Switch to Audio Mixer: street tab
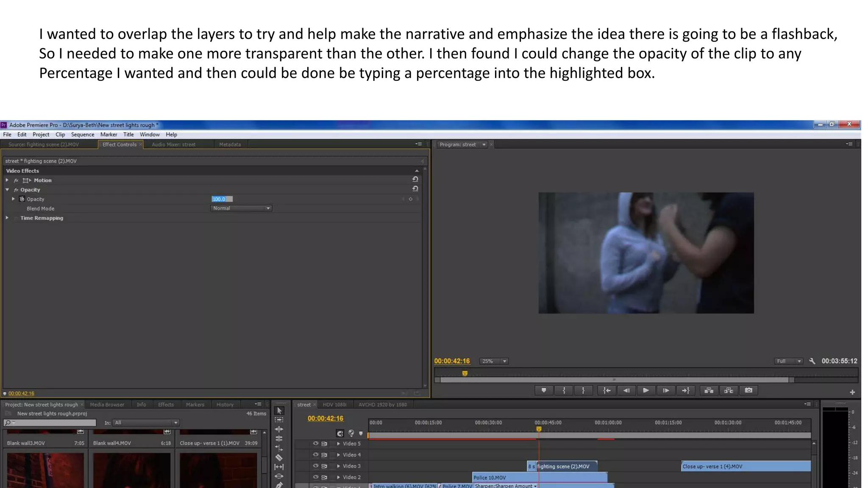This screenshot has width=868, height=488. pos(173,144)
